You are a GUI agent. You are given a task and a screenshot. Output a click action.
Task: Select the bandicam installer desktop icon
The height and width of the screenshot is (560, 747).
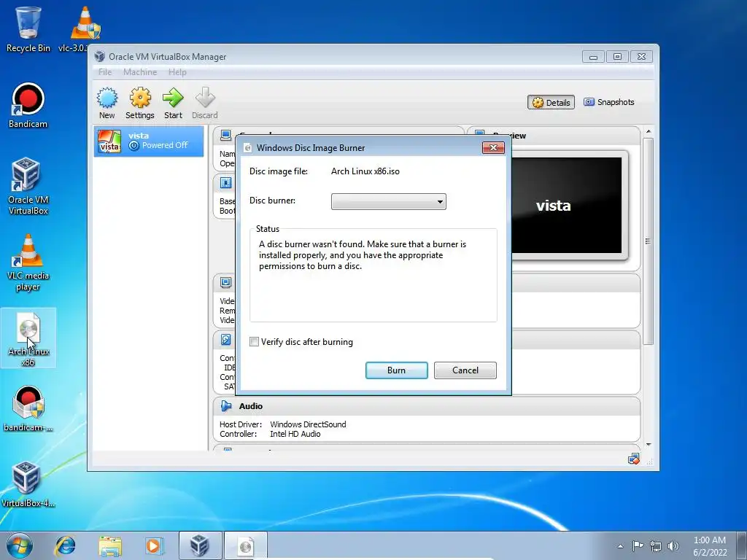coord(28,408)
